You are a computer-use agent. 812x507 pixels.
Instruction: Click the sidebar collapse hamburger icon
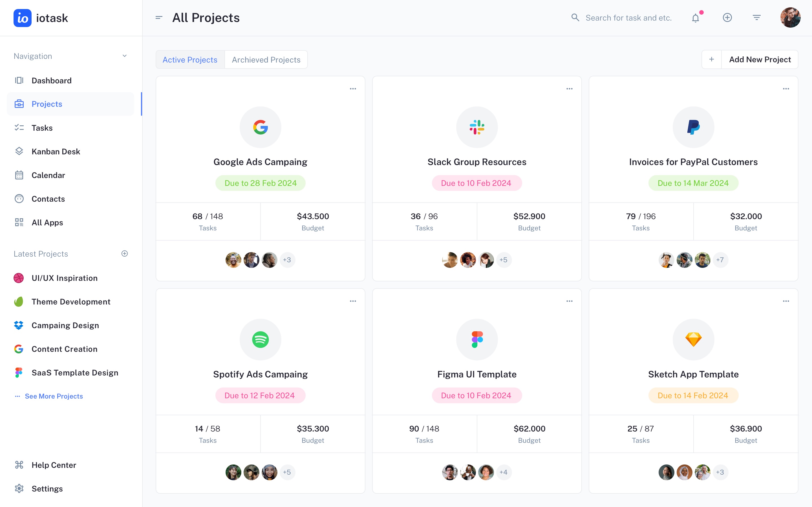coord(159,18)
